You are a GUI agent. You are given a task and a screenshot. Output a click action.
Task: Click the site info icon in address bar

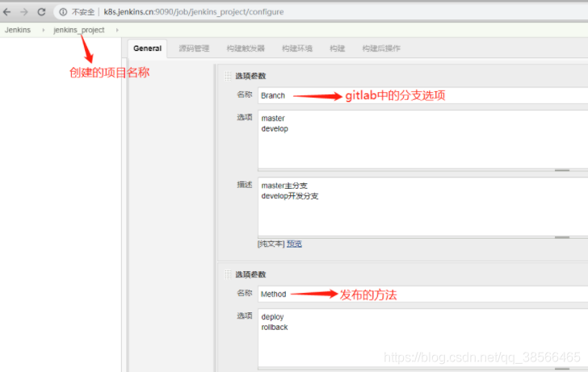(x=63, y=12)
